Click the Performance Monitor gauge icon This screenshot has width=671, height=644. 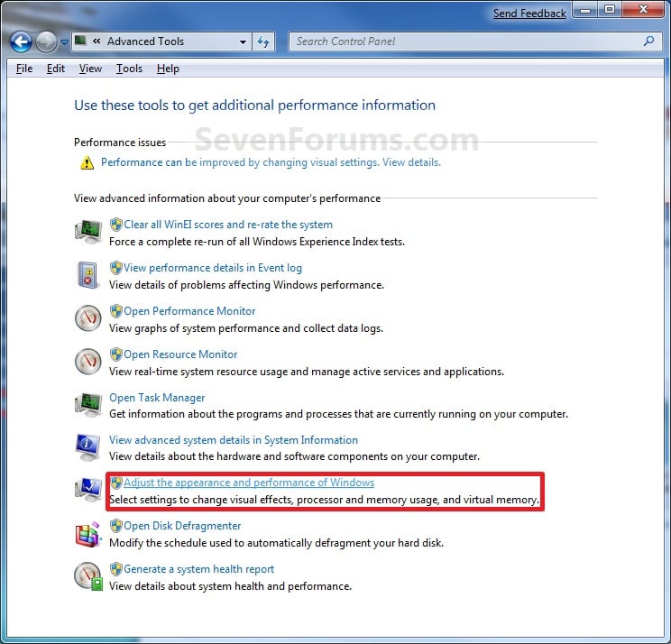coord(88,317)
